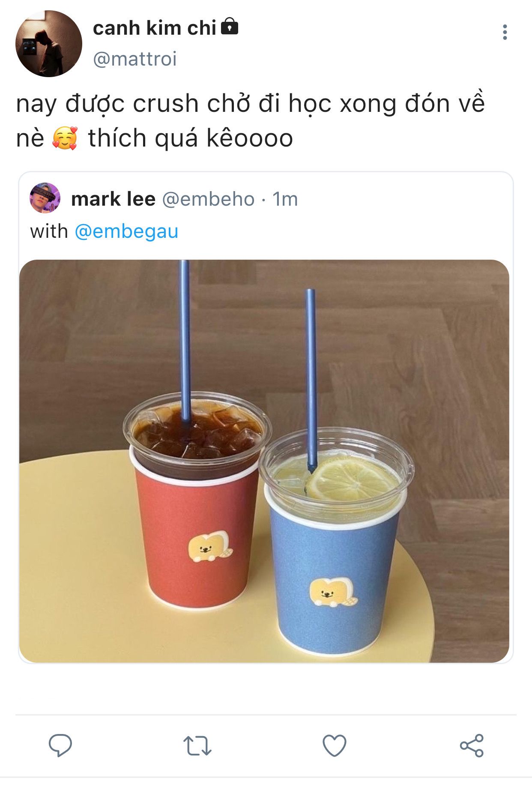Open the mark lee display name
The height and width of the screenshot is (785, 532).
(x=113, y=199)
